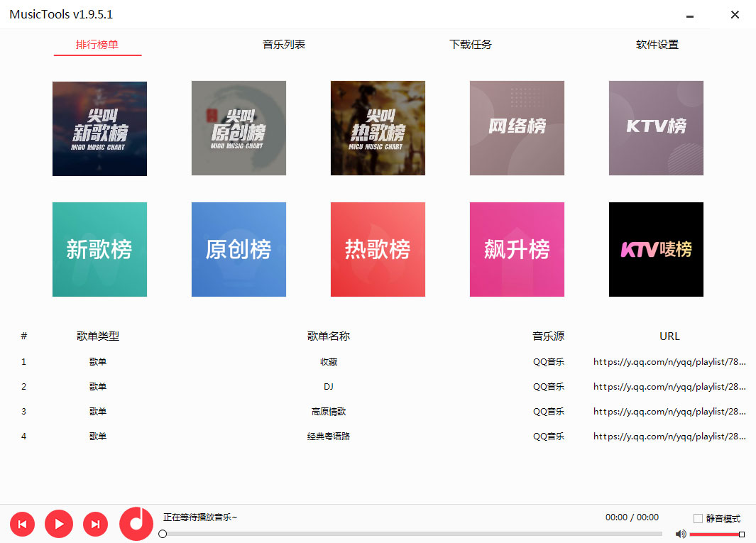The height and width of the screenshot is (543, 756).
Task: Open the green 新歌榜 tile
Action: tap(100, 249)
